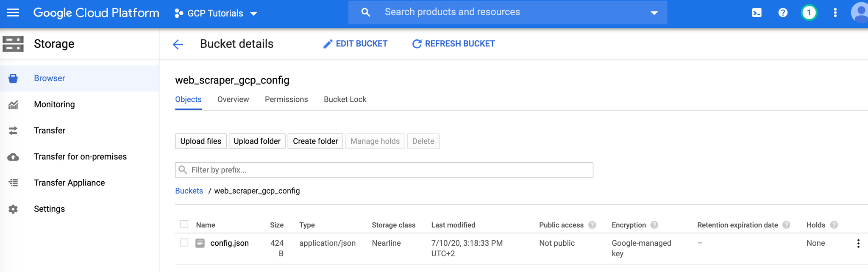Click the refresh icon next to Refresh Bucket
Screen dimensions: 868x272
(417, 44)
